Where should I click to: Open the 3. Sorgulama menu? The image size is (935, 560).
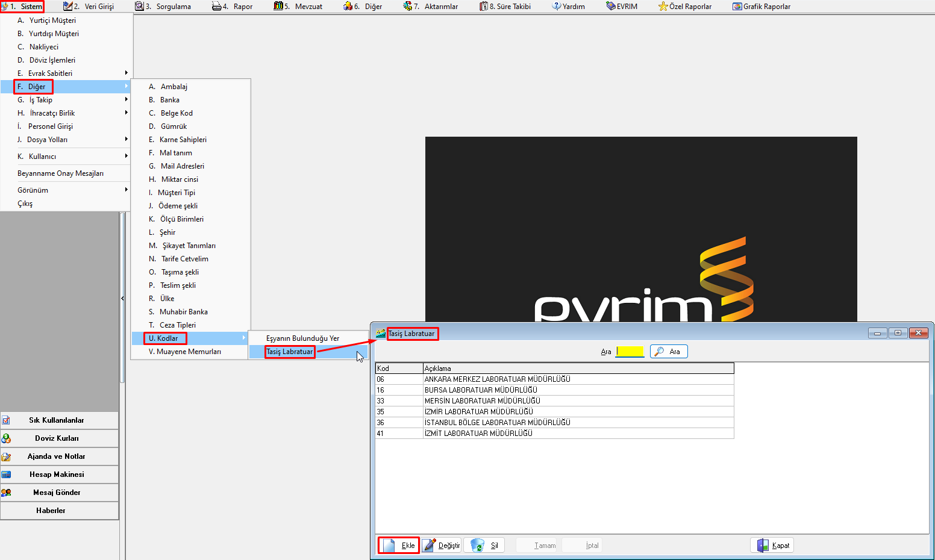(163, 7)
